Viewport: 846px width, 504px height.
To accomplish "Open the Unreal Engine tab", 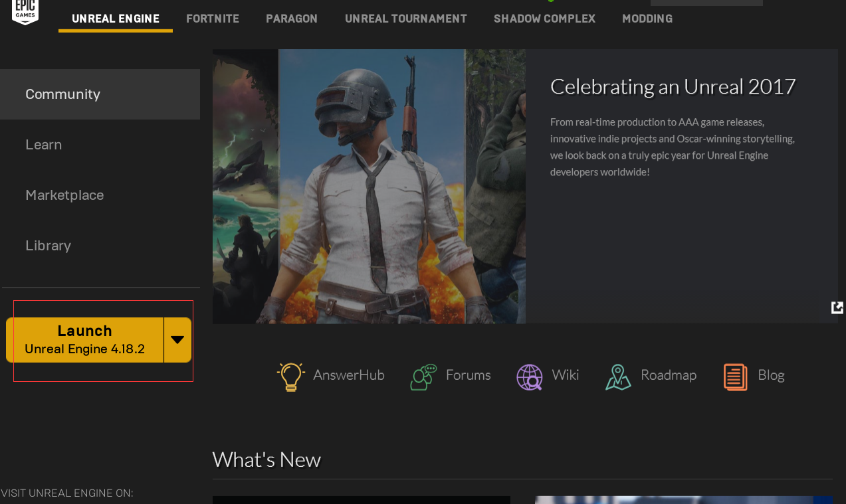I will coord(116,19).
